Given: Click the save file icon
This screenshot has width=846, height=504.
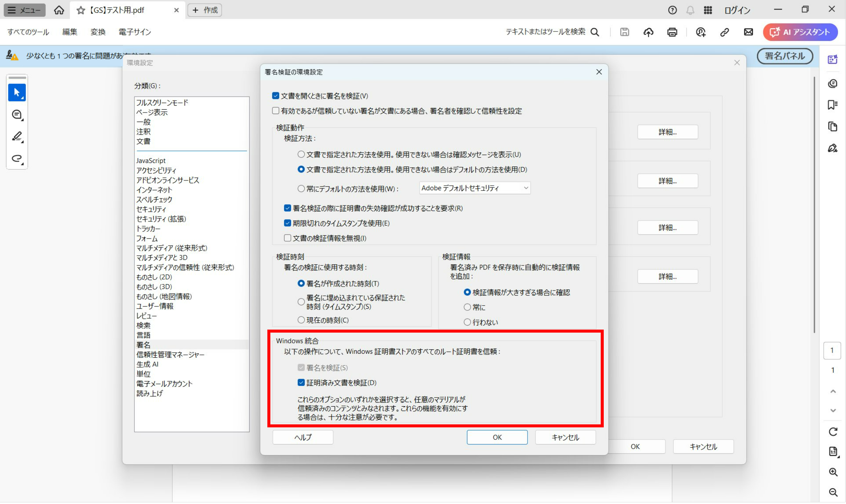Looking at the screenshot, I should (624, 32).
